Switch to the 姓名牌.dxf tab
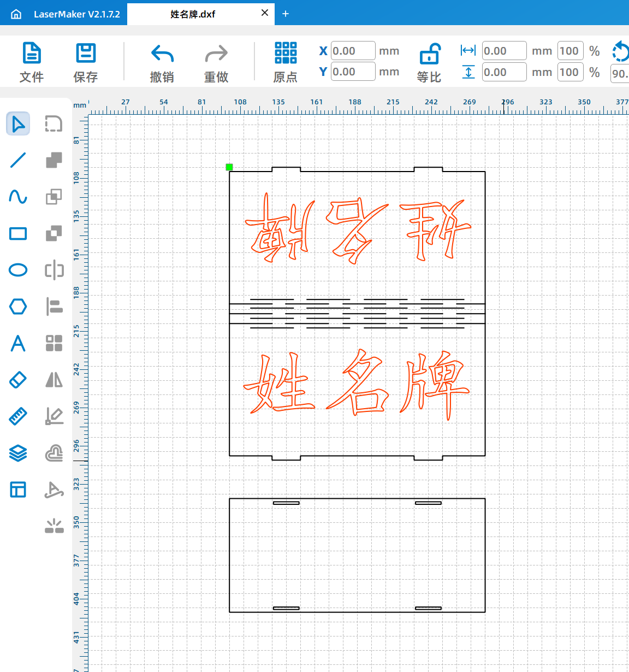This screenshot has width=629, height=672. 193,14
